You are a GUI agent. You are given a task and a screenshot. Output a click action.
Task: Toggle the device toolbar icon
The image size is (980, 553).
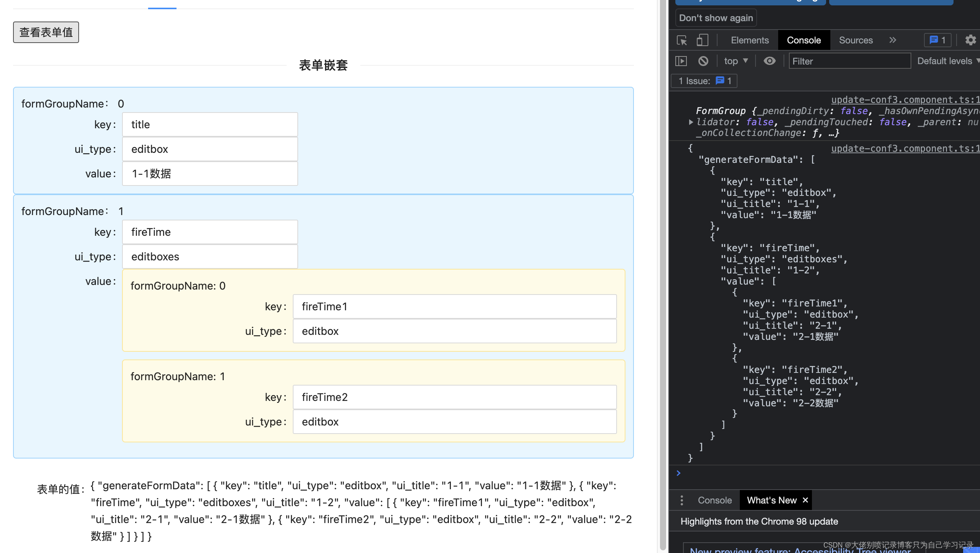702,40
